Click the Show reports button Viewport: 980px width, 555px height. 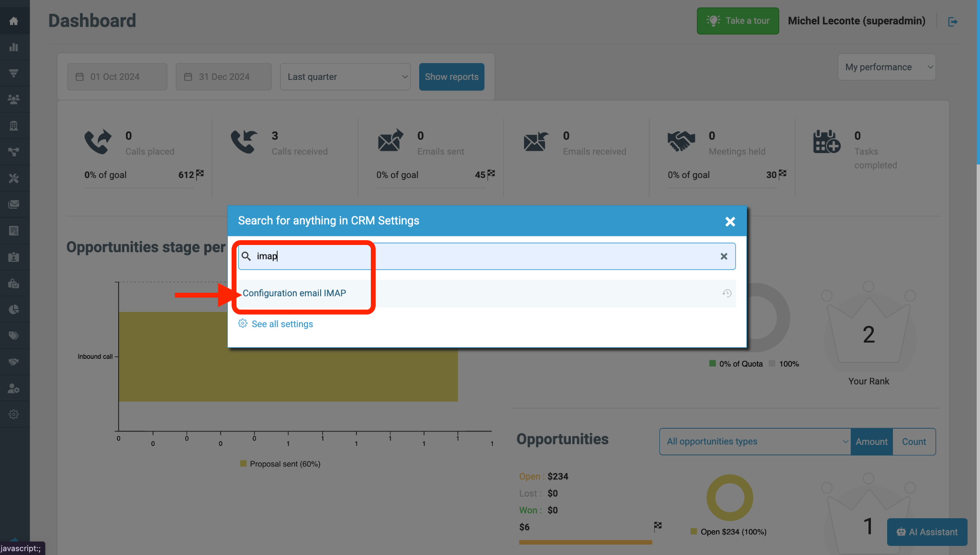coord(452,77)
